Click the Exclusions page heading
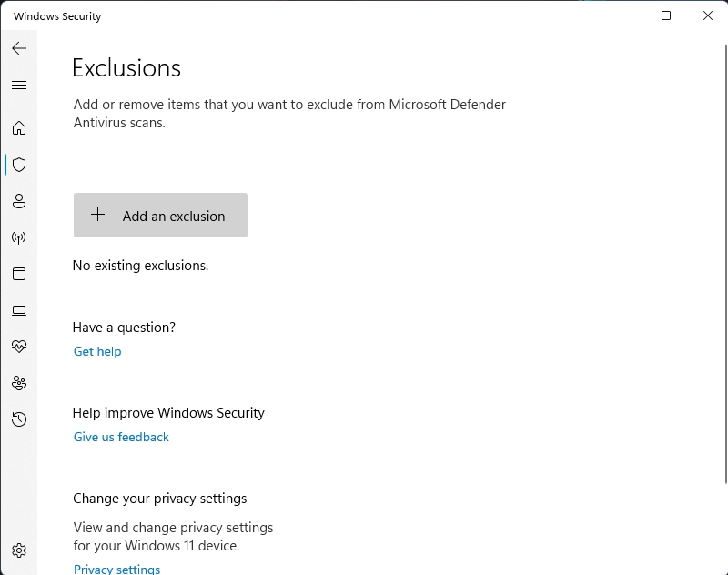728x575 pixels. point(126,68)
